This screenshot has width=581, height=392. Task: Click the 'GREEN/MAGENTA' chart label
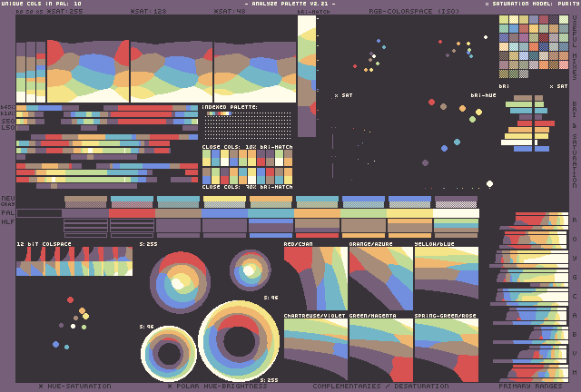click(373, 316)
